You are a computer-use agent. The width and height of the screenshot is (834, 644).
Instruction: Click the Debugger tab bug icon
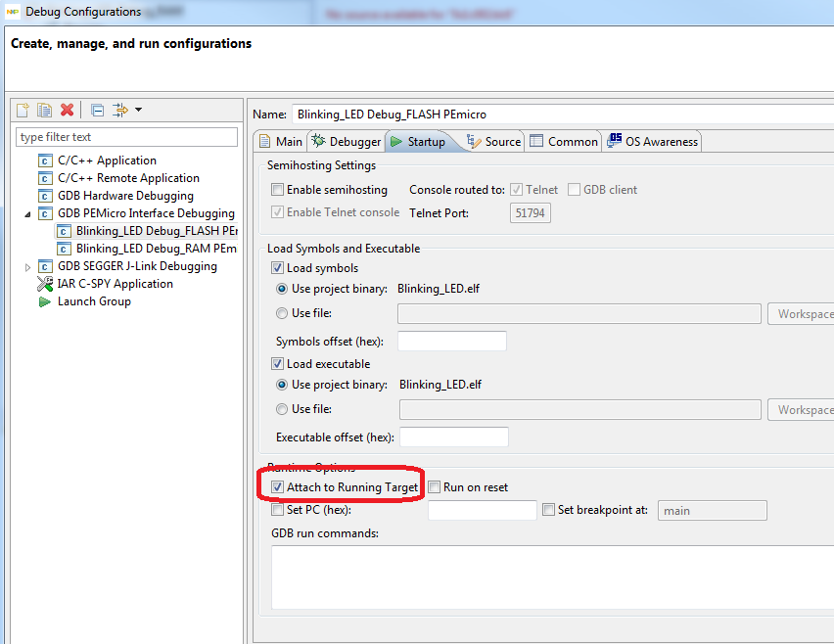pos(318,141)
